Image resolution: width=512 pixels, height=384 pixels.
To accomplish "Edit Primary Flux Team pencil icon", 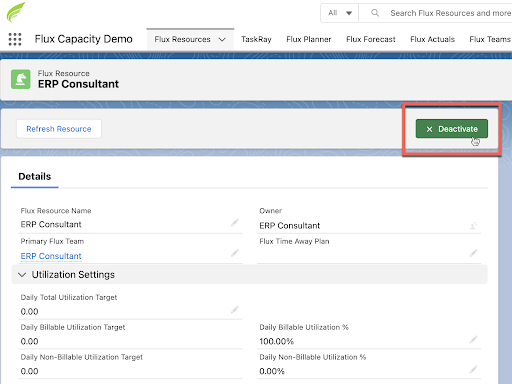I will pyautogui.click(x=235, y=253).
